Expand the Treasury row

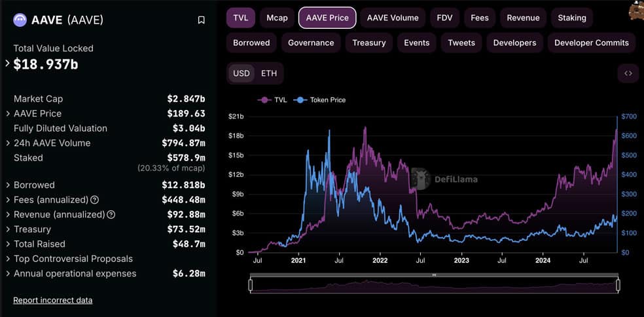8,229
